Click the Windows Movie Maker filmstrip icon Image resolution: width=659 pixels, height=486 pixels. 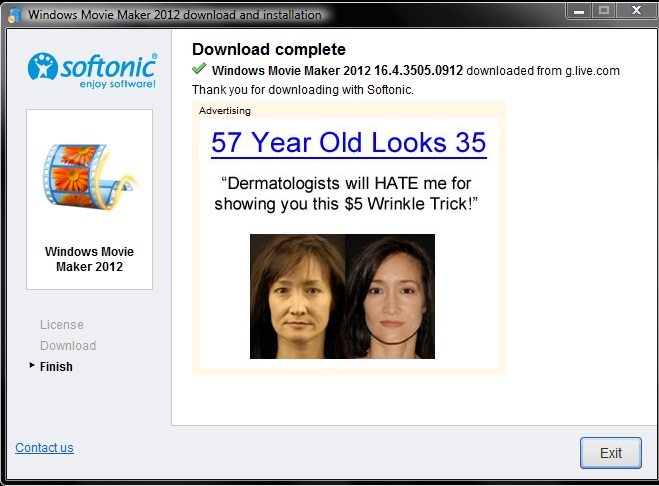[89, 176]
